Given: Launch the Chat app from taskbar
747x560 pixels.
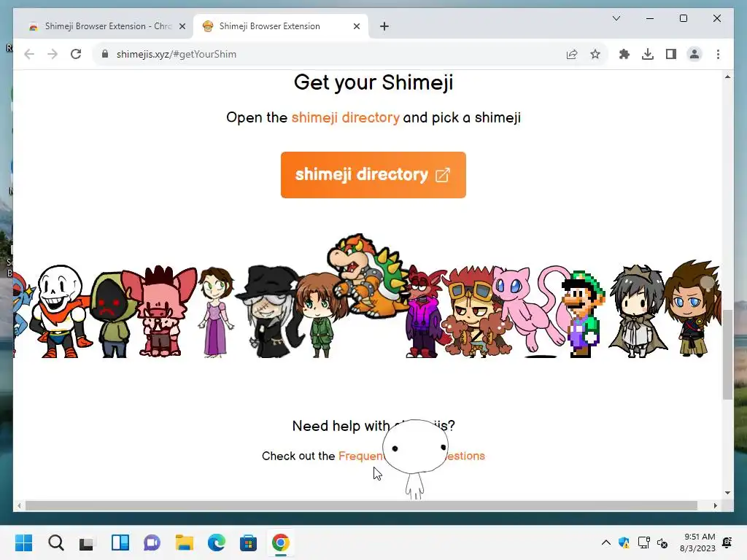Looking at the screenshot, I should pyautogui.click(x=152, y=542).
